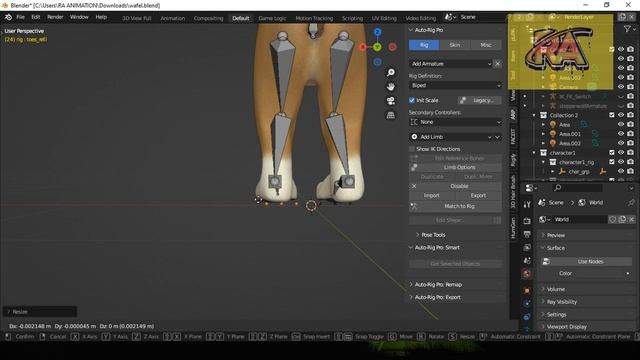The image size is (640, 360).
Task: Click the Outliner filter funnel icon
Action: click(x=627, y=29)
